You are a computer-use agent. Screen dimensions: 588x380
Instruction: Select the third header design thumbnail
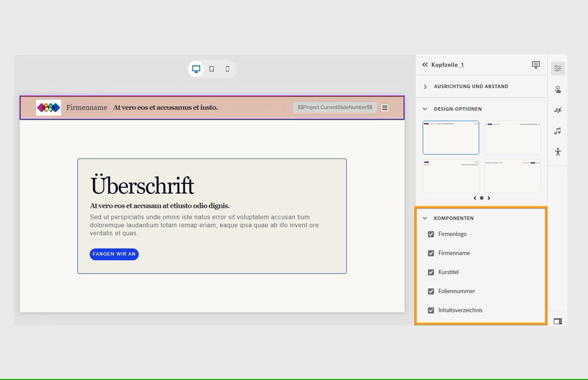point(451,176)
